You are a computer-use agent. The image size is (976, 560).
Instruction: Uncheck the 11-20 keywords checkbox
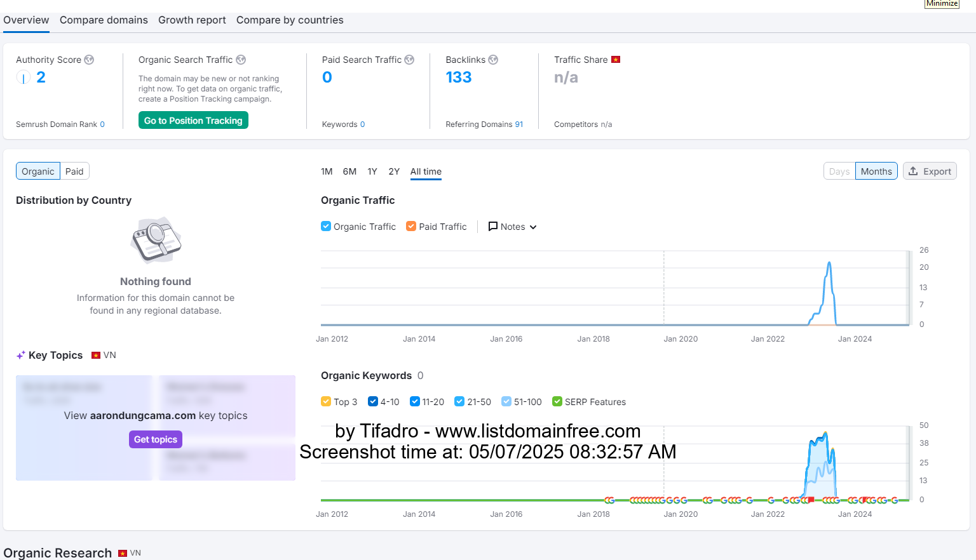[x=415, y=401]
